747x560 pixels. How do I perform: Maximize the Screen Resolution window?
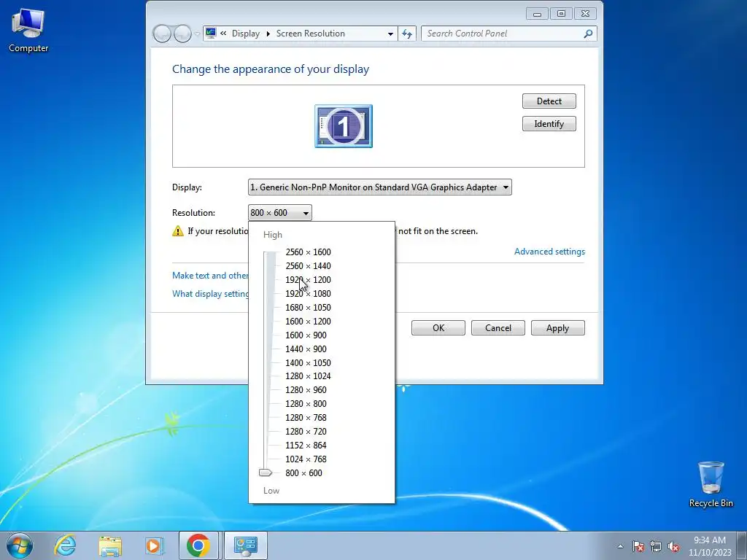pos(561,14)
